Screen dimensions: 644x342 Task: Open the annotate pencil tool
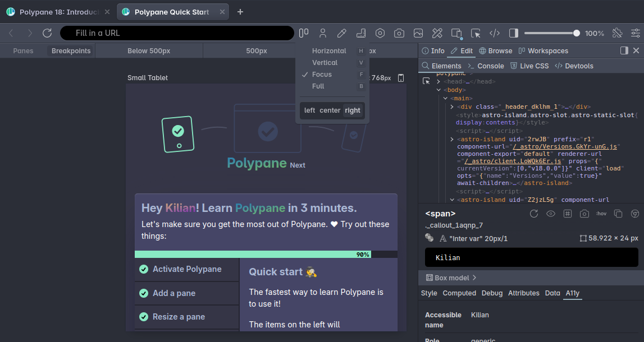click(342, 33)
